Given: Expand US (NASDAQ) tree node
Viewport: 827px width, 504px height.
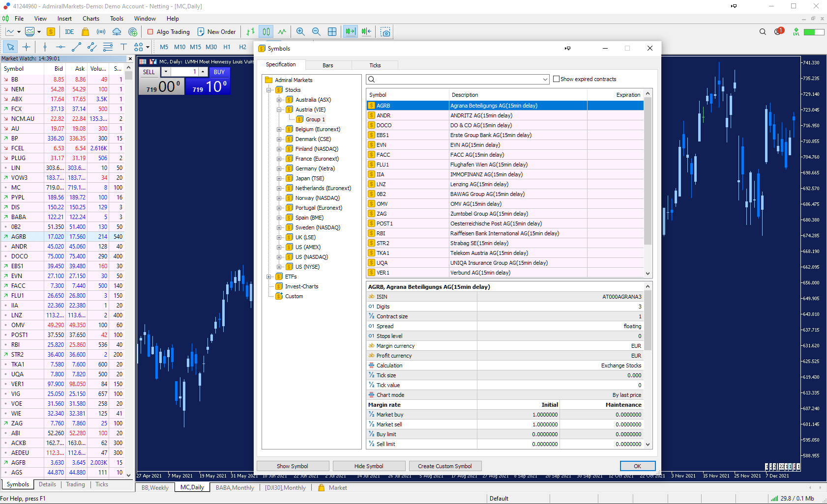Looking at the screenshot, I should click(279, 257).
